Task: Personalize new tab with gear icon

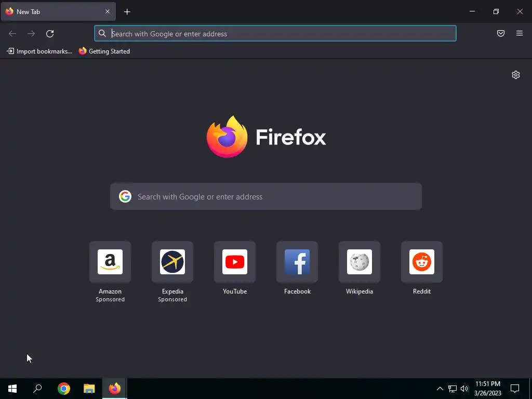Action: 516,75
